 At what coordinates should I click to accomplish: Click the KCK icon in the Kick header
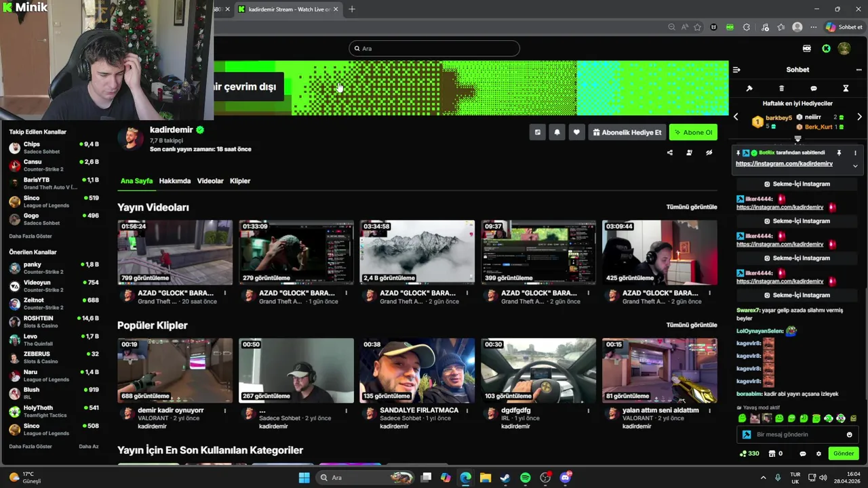point(806,48)
